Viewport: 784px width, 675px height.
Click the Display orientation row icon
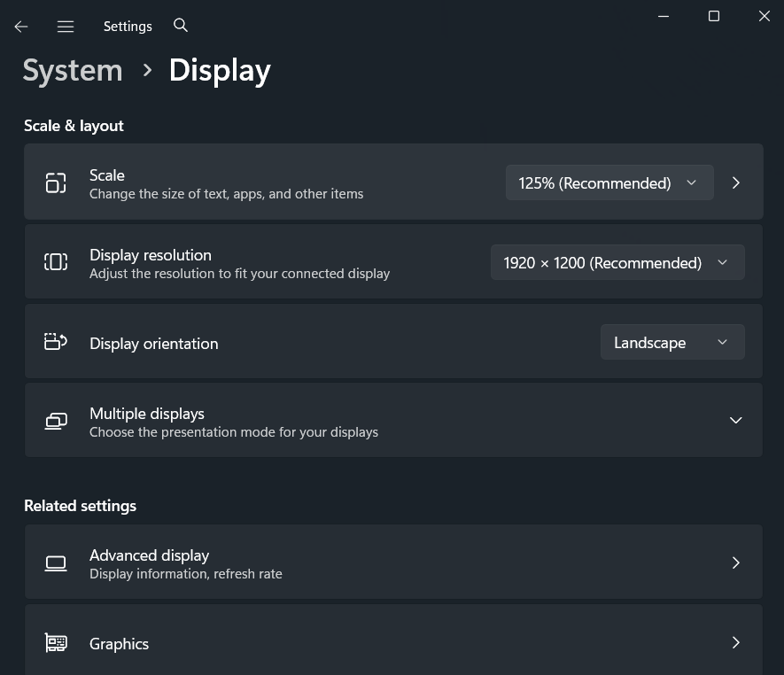pyautogui.click(x=56, y=342)
